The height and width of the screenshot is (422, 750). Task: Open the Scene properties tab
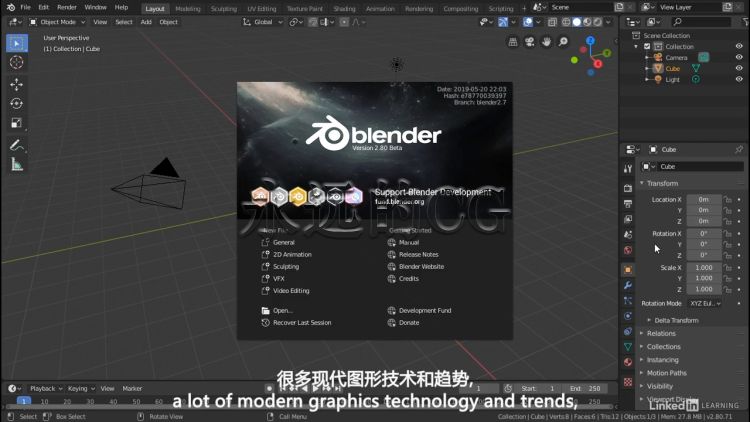point(628,234)
